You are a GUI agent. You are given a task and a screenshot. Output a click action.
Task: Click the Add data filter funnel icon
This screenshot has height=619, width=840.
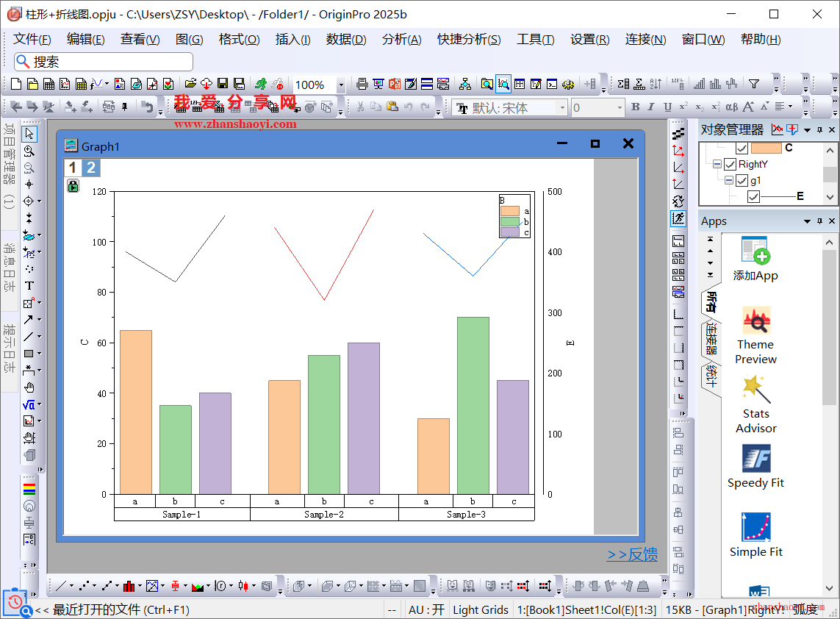(753, 85)
